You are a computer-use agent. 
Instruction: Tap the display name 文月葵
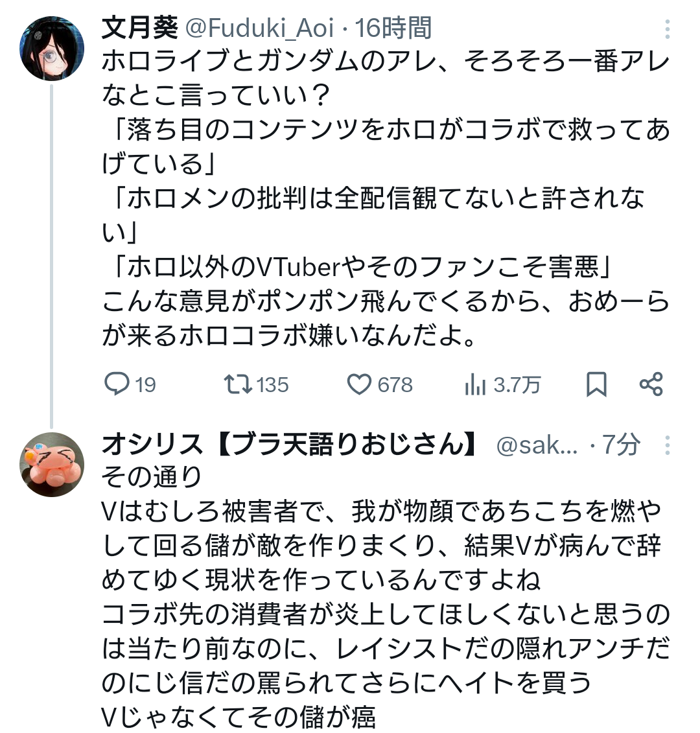point(140,29)
